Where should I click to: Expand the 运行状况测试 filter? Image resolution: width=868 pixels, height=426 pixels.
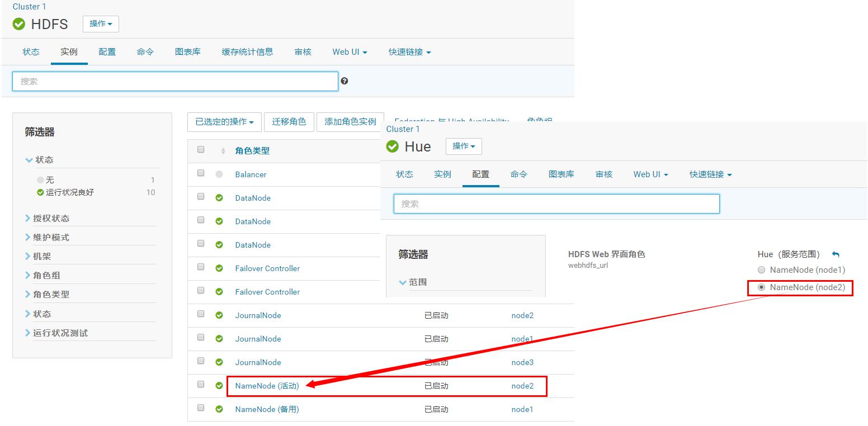[x=56, y=333]
